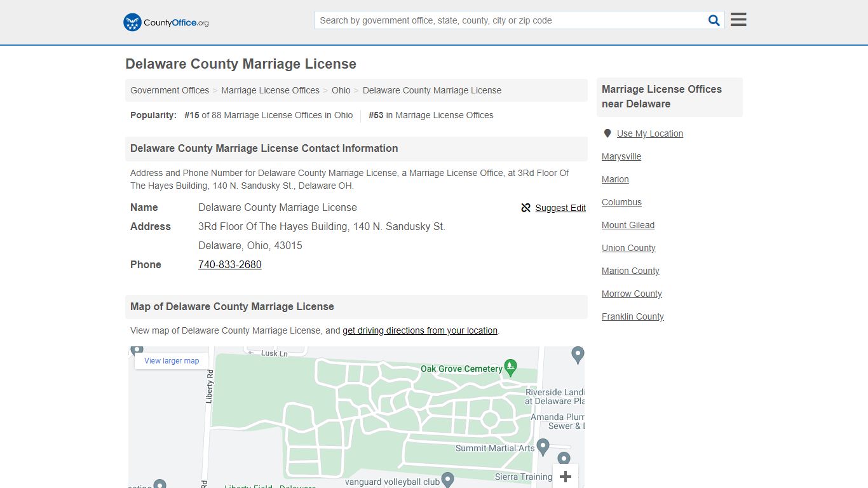Click the address line 3Rd Floor Of The Hayes Building
Screen dimensions: 868x488
pyautogui.click(x=322, y=226)
